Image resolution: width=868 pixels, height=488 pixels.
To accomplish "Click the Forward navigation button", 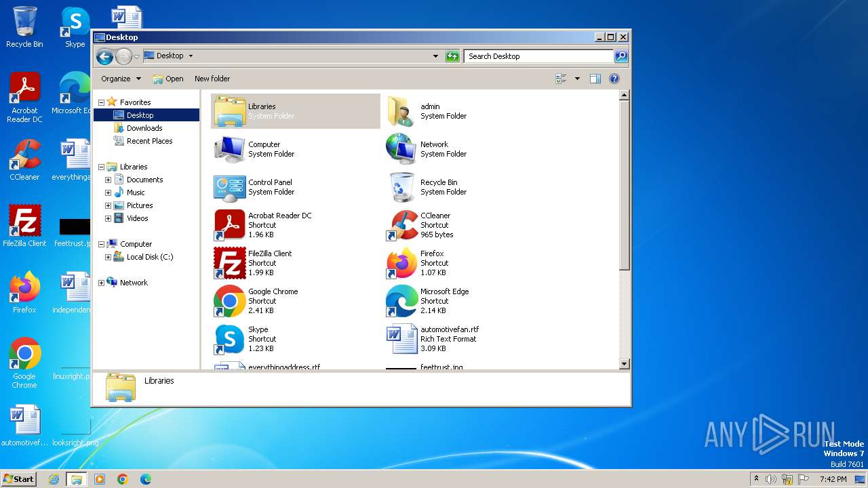I will click(x=123, y=56).
